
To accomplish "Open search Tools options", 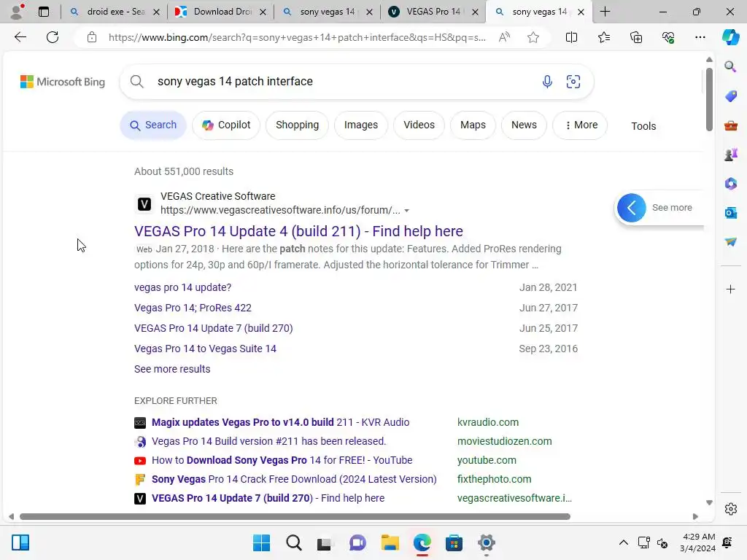I will [x=643, y=126].
